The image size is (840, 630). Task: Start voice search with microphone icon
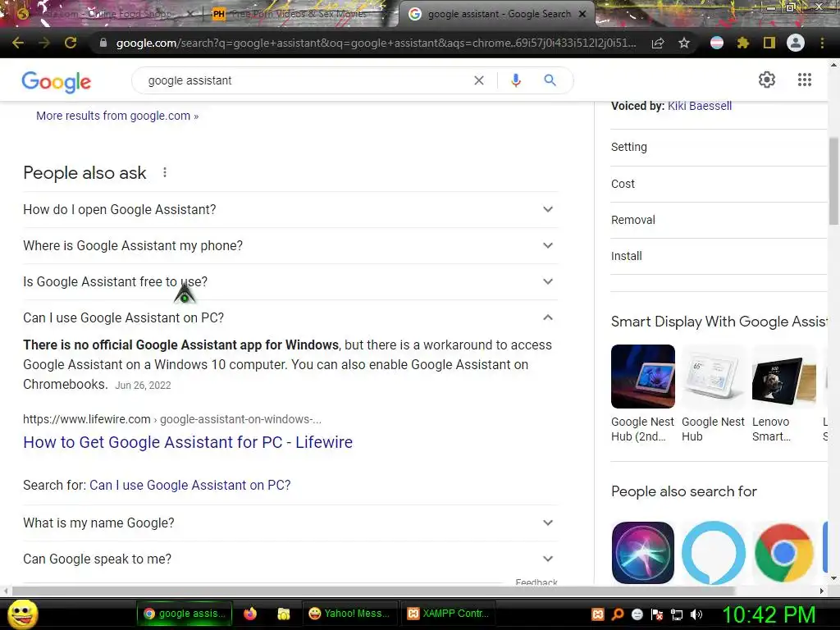(x=516, y=80)
